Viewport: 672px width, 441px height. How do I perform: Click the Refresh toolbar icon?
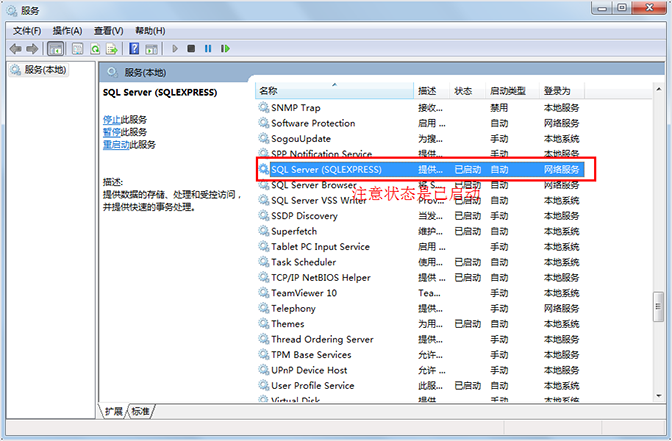click(x=96, y=48)
